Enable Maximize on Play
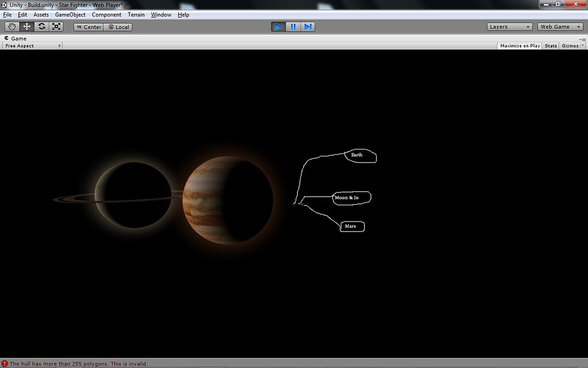 click(519, 45)
